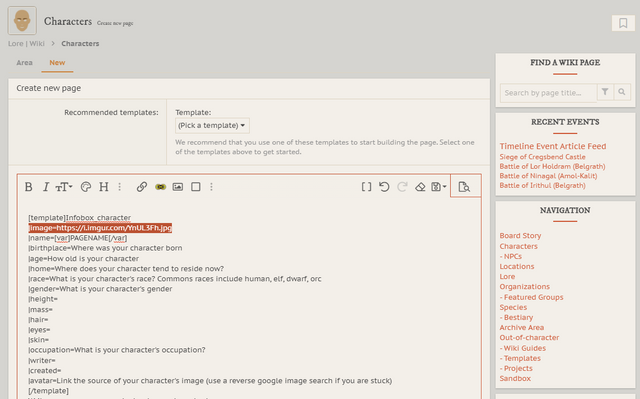
Task: Open Characters in the navigation list
Action: (x=518, y=246)
